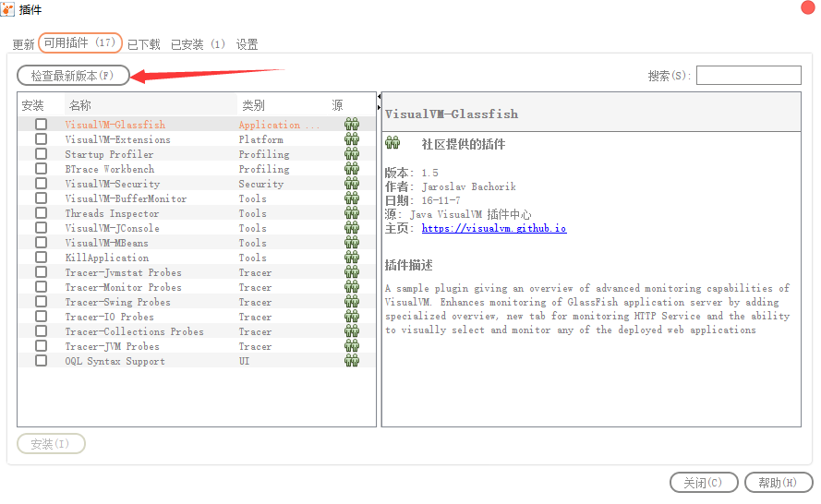Click community source icon for Tracer-JVM Probes row

tap(352, 345)
